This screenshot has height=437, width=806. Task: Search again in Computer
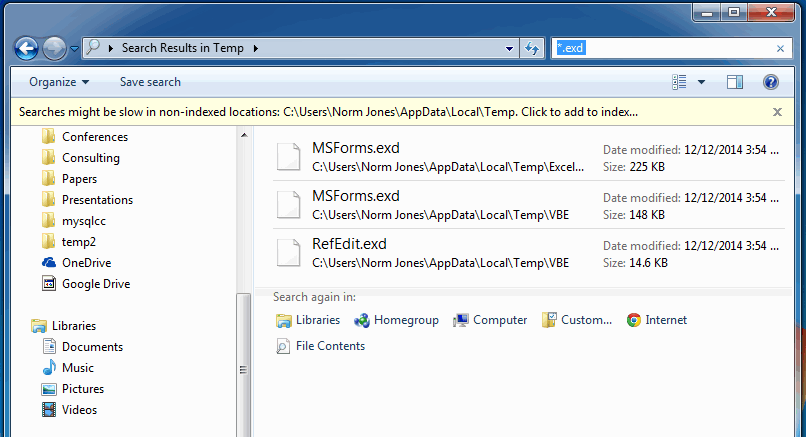tap(490, 320)
